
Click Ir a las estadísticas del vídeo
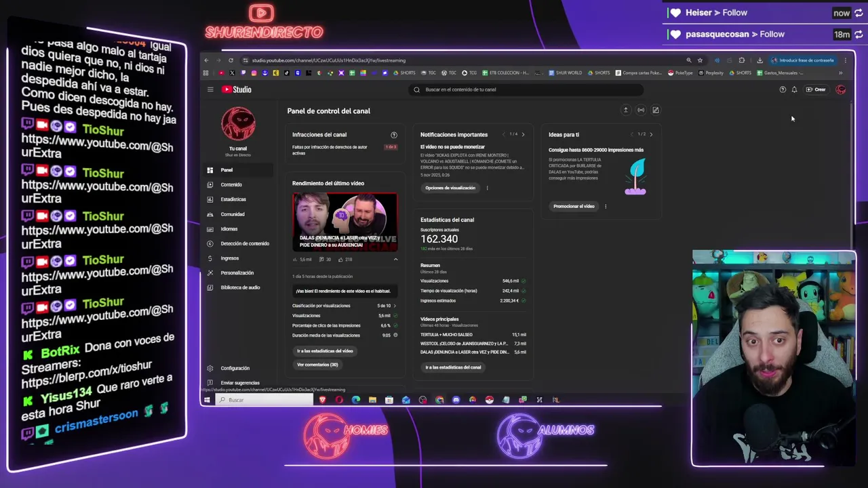coord(325,351)
